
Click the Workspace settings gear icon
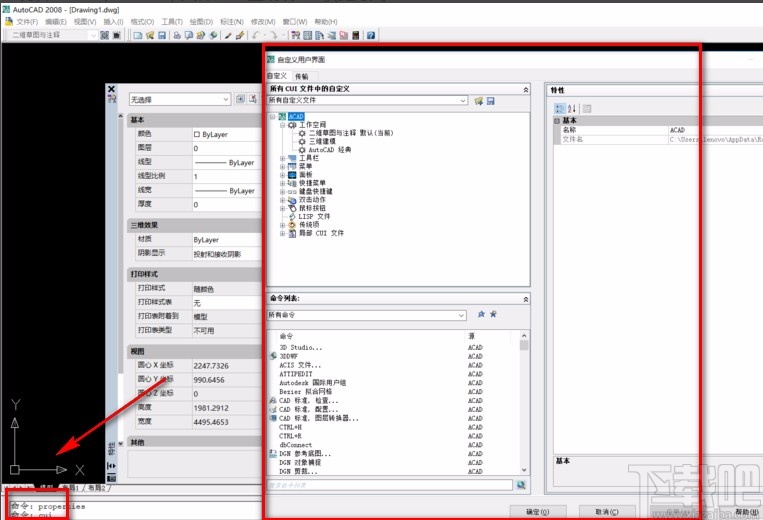(x=104, y=35)
